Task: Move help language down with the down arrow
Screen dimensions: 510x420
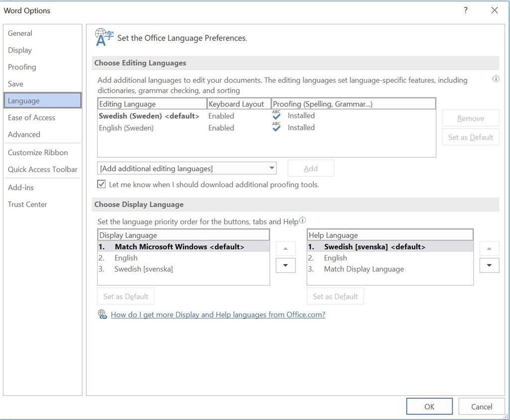Action: tap(489, 265)
